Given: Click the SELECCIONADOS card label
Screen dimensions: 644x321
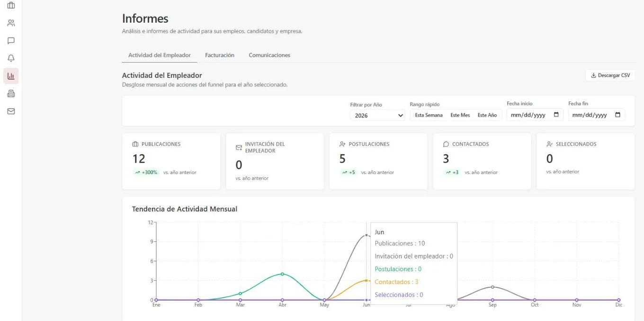Looking at the screenshot, I should 576,144.
